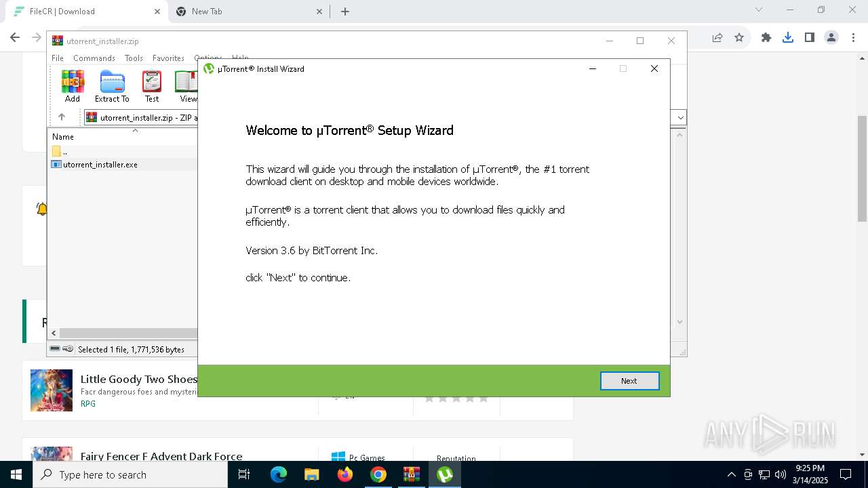Switch to µTorrent installer in the taskbar
868x488 pixels.
445,474
